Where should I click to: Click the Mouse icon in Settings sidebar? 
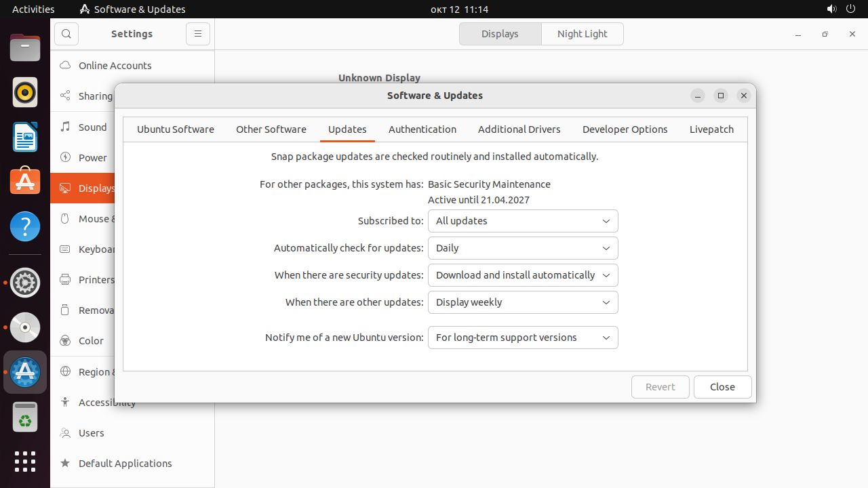[x=65, y=218]
